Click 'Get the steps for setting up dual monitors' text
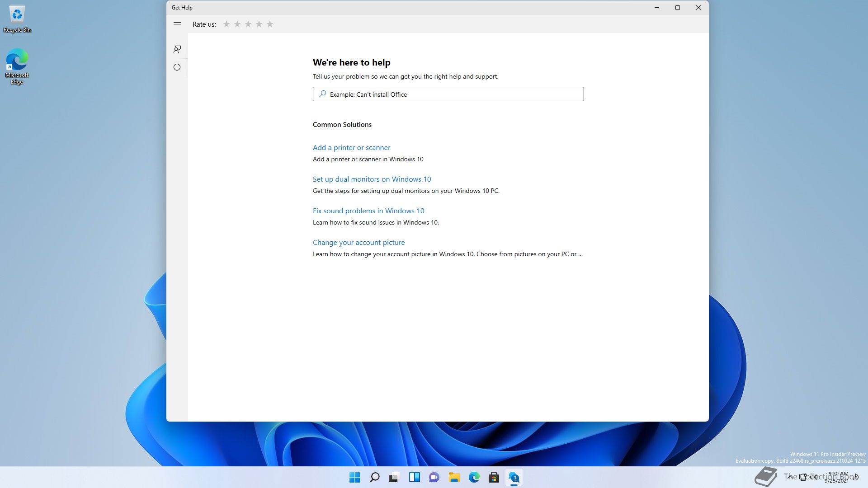 (x=406, y=191)
